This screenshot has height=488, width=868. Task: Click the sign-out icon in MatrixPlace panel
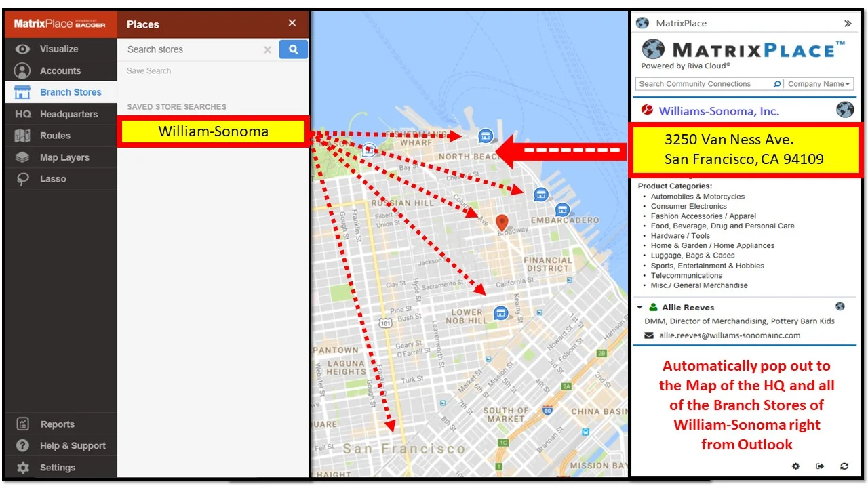pos(820,466)
